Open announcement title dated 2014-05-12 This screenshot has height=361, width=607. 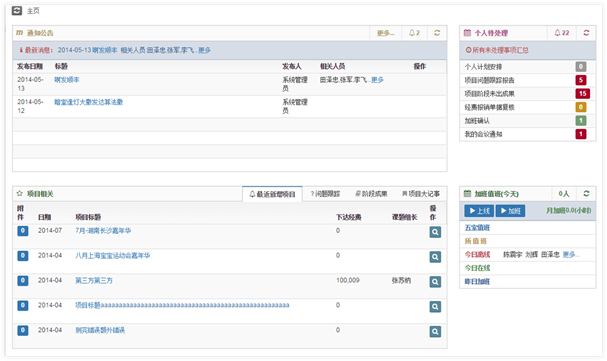[x=89, y=102]
